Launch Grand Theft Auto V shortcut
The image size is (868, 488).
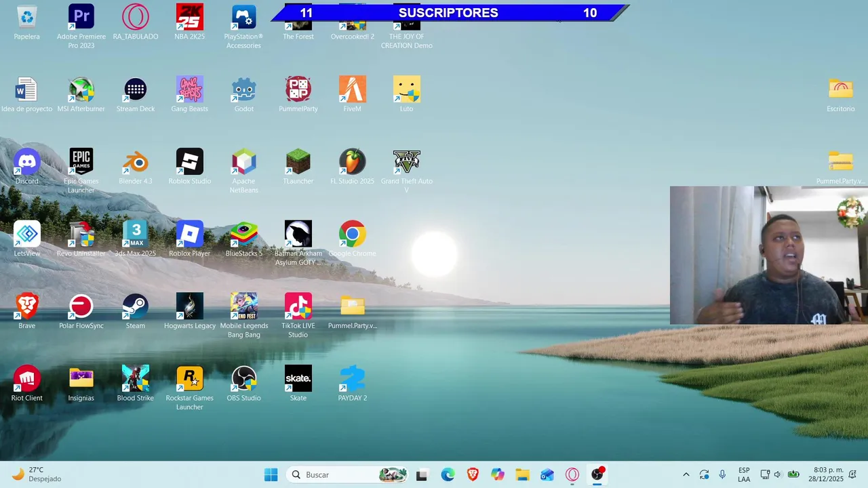point(407,162)
